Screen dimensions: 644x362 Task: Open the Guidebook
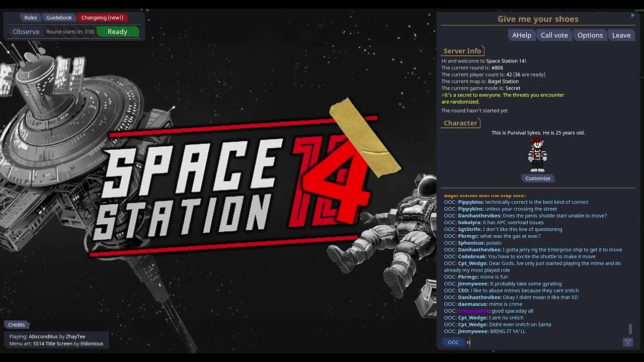click(x=59, y=18)
